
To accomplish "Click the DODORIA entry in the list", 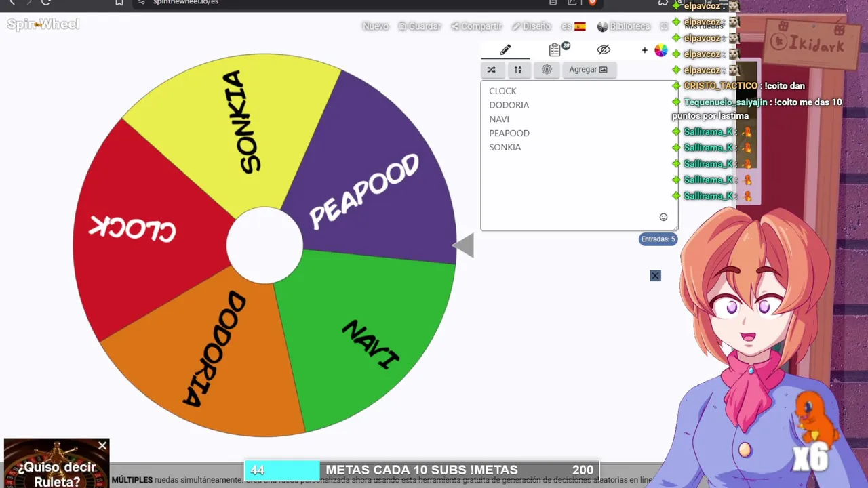I will coord(509,105).
